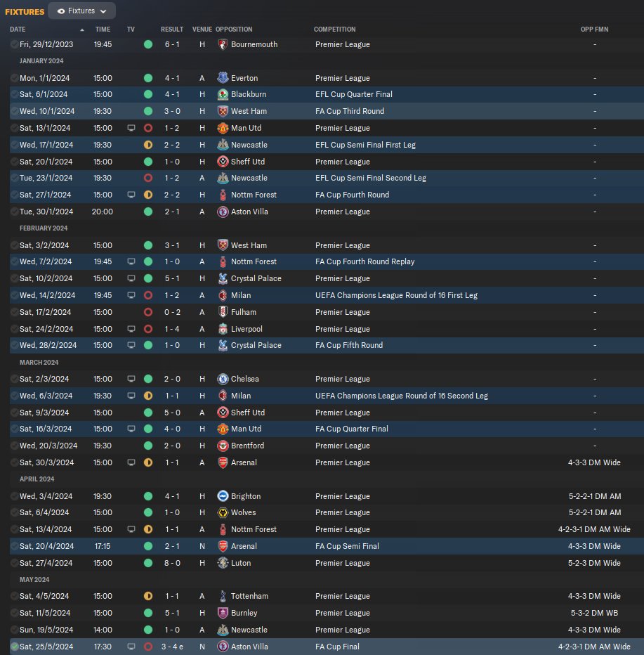
Task: Open the Bournemouth opposition link
Action: 254,44
